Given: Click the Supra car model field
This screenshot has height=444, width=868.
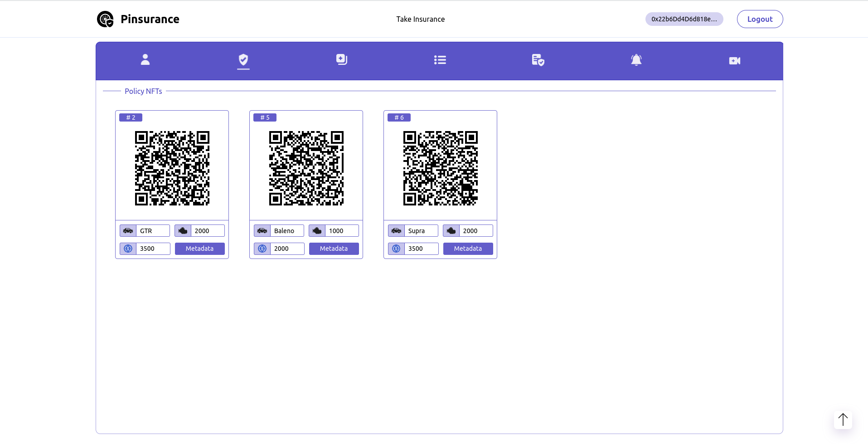Looking at the screenshot, I should click(422, 231).
